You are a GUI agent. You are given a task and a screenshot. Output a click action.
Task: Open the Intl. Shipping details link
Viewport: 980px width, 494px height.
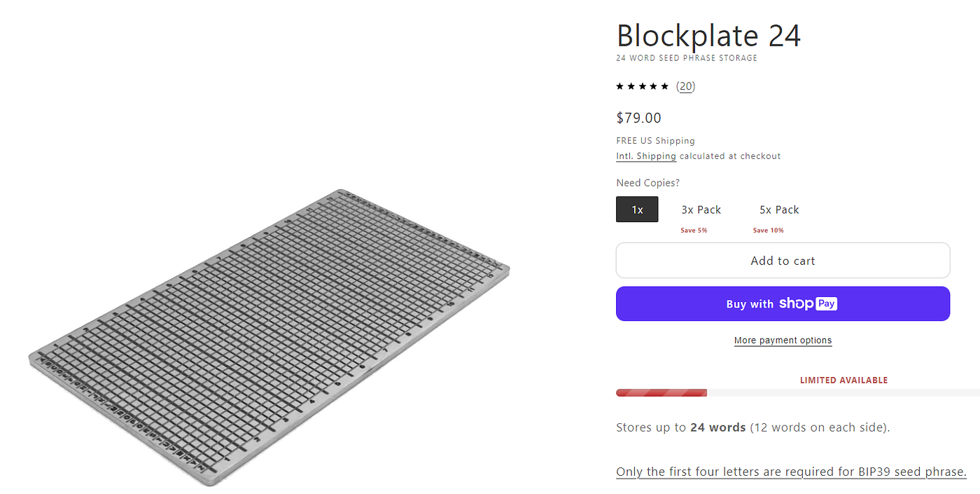coord(645,156)
